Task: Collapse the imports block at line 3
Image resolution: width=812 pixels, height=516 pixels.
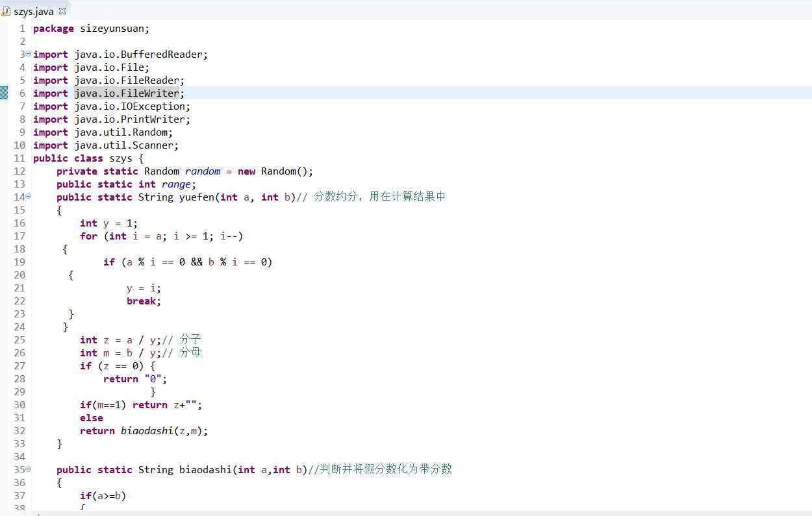Action: (29, 54)
